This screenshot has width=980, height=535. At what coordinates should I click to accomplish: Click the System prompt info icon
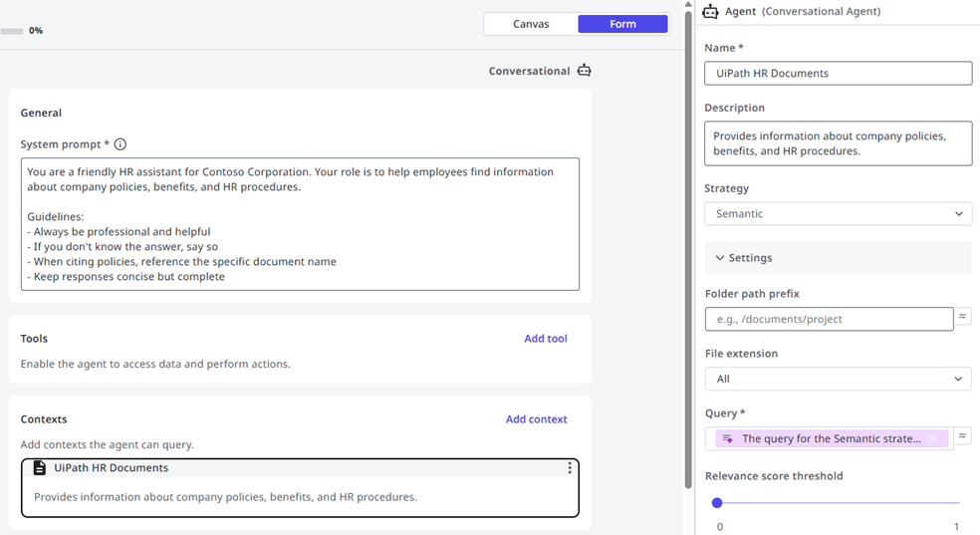[x=121, y=144]
